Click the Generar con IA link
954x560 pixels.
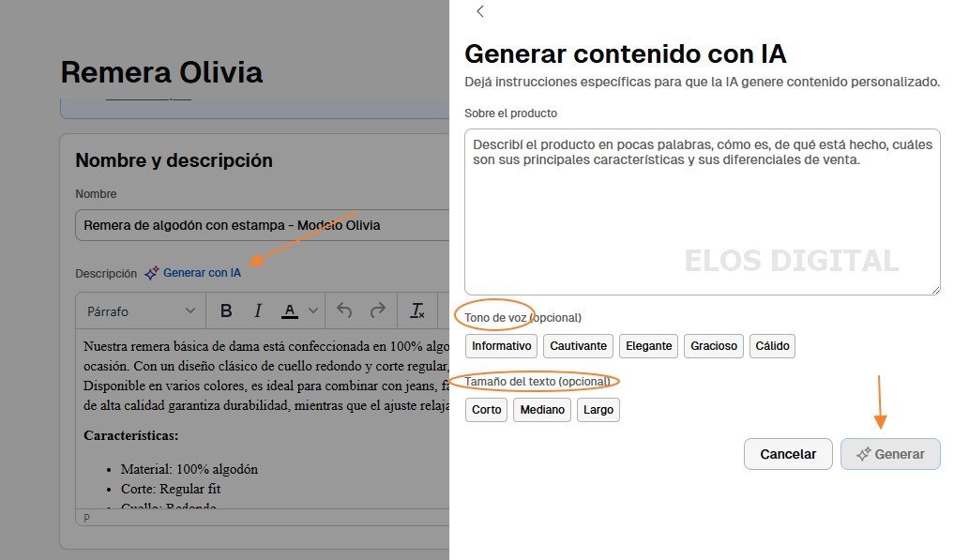tap(202, 273)
